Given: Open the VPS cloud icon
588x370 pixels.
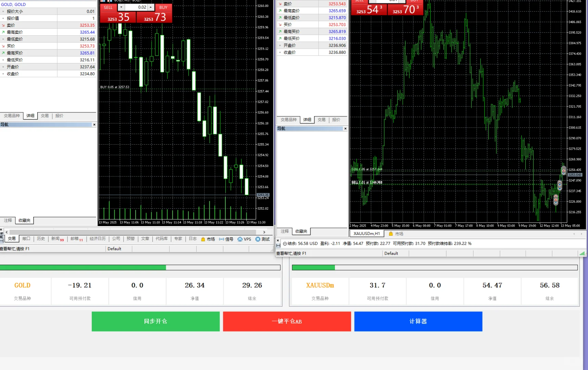Looking at the screenshot, I should pyautogui.click(x=244, y=239).
